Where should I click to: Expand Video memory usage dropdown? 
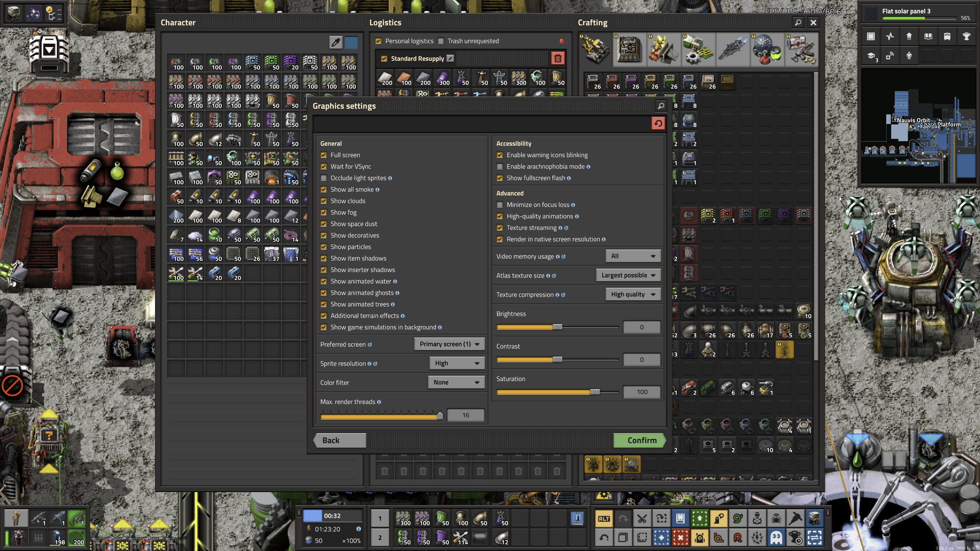[x=633, y=256]
